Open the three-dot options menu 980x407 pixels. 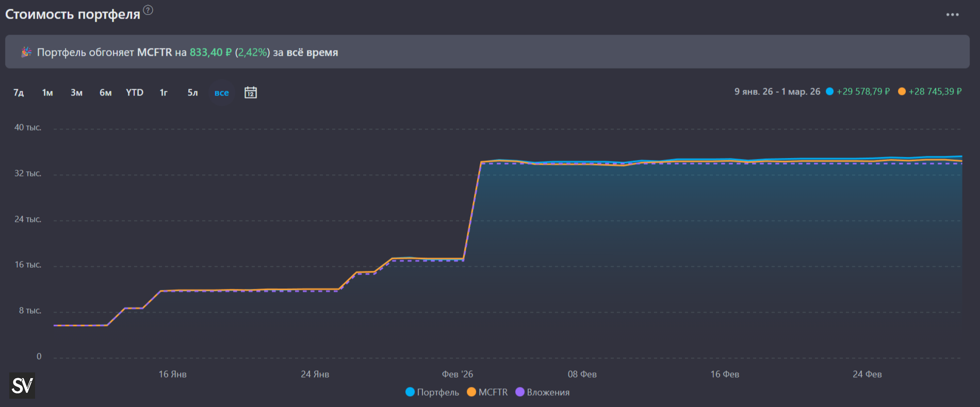pyautogui.click(x=952, y=14)
